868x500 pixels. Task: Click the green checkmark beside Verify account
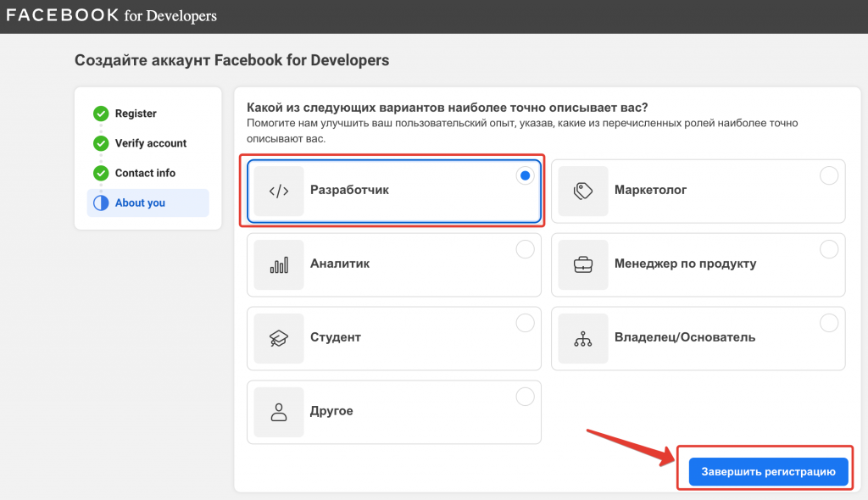101,143
